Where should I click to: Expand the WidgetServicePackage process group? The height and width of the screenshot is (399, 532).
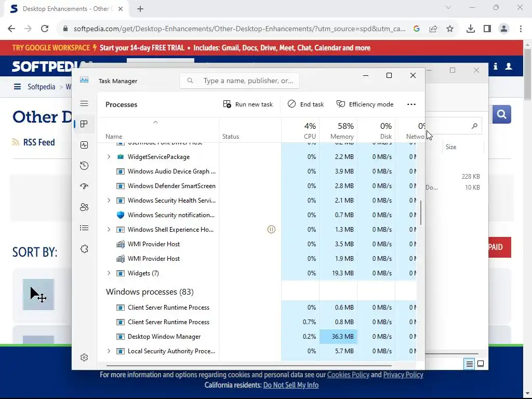(x=109, y=157)
